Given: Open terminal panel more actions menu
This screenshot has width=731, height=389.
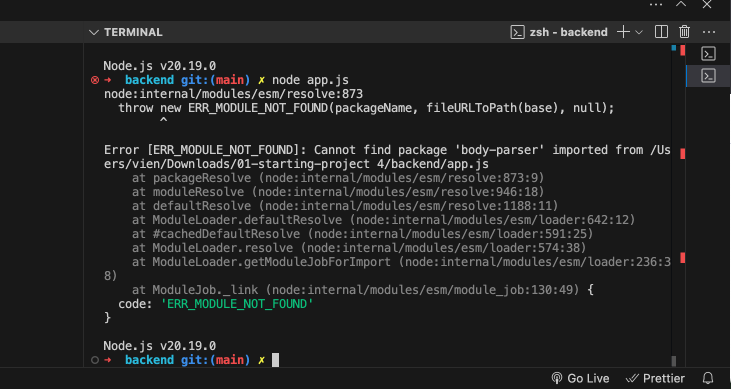Looking at the screenshot, I should 709,32.
